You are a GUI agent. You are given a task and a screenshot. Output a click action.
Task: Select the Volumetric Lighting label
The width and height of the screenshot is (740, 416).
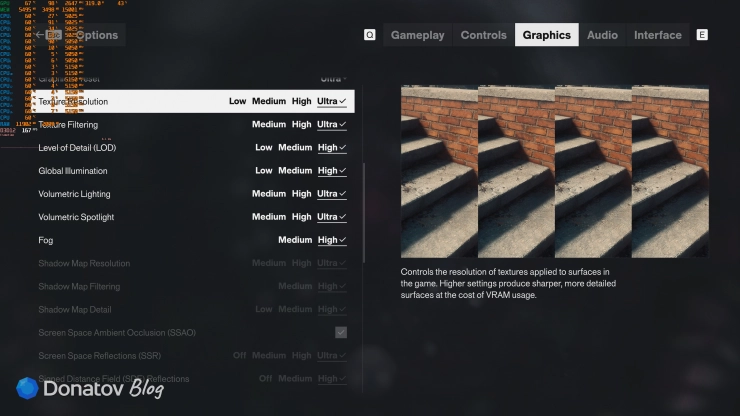(x=74, y=194)
